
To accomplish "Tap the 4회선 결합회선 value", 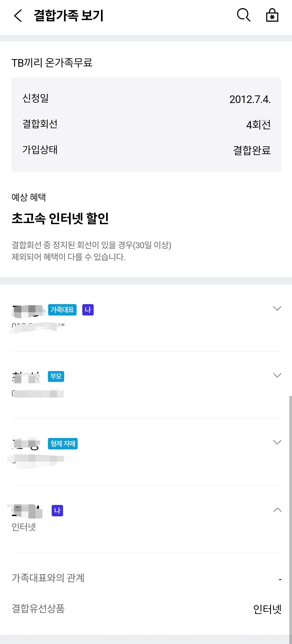I will coord(258,125).
